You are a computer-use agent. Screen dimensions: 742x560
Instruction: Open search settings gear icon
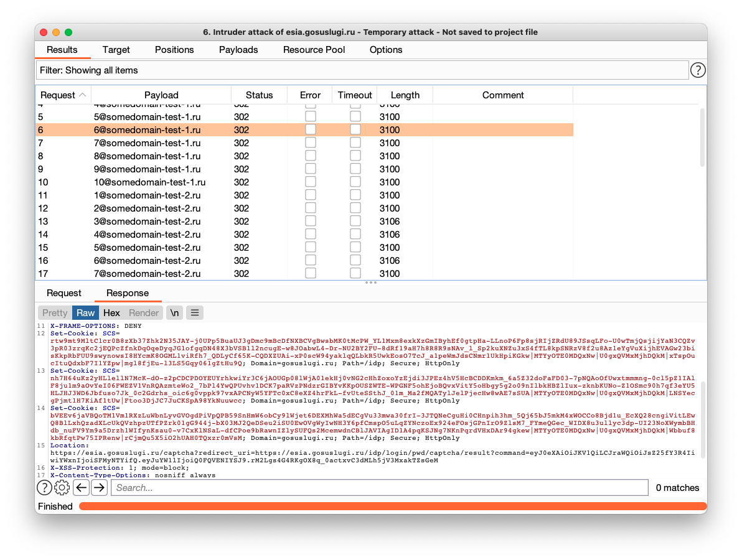(62, 488)
